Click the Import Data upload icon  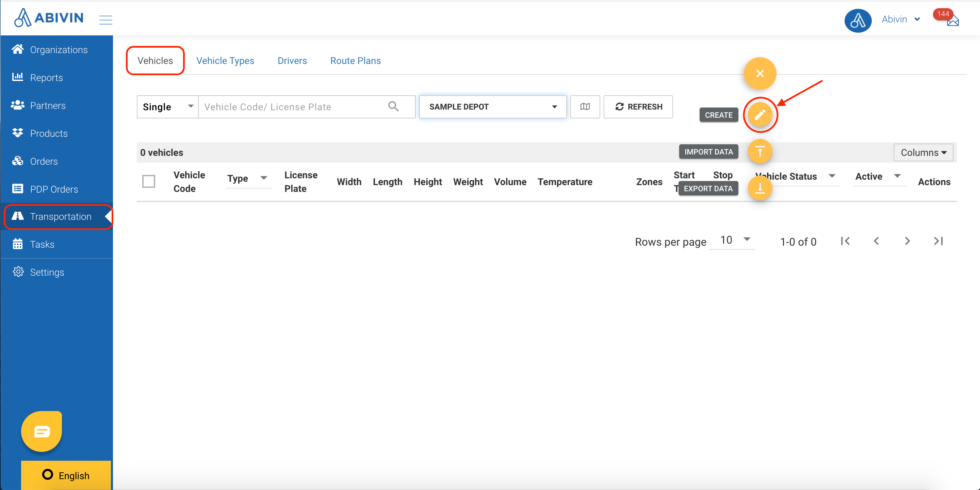[759, 152]
